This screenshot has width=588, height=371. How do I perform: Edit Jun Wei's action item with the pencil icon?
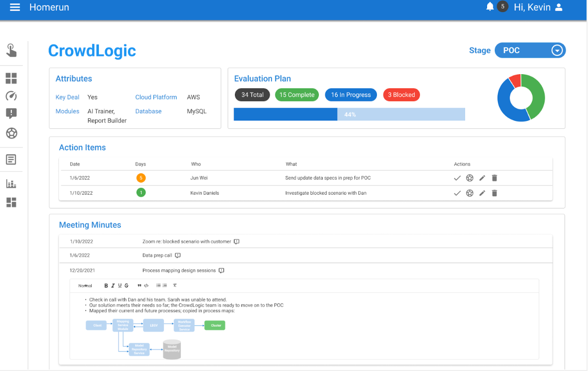click(x=482, y=178)
